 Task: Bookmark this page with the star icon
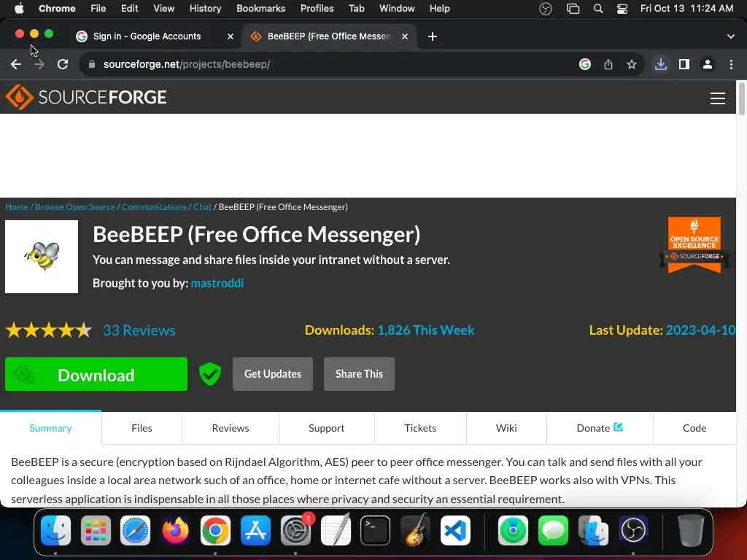coord(632,64)
